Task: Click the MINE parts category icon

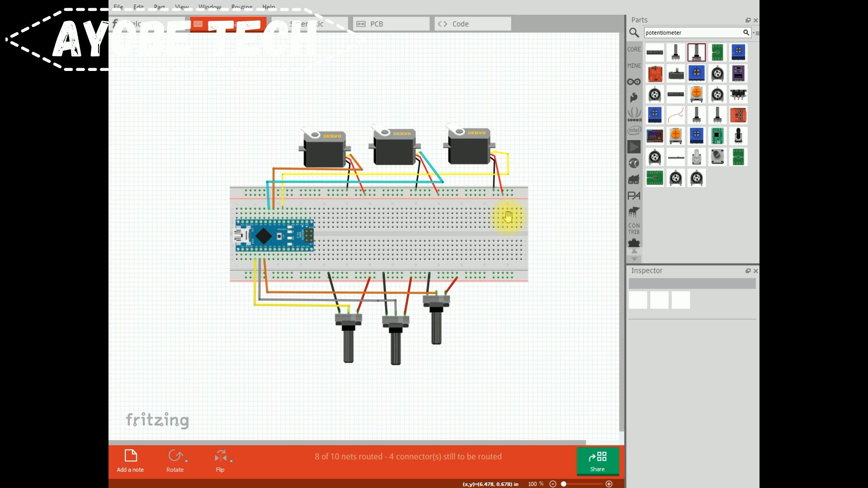Action: pos(633,66)
